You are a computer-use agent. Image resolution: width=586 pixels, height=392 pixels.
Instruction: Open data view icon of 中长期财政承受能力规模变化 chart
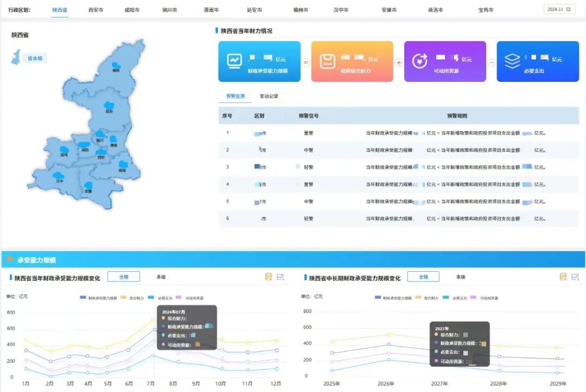(x=563, y=277)
